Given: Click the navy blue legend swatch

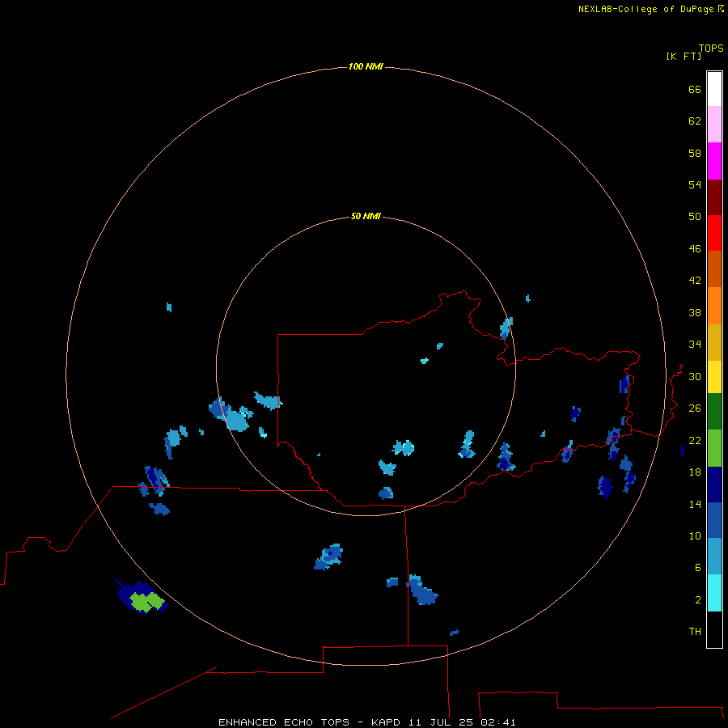Looking at the screenshot, I should pyautogui.click(x=714, y=485).
